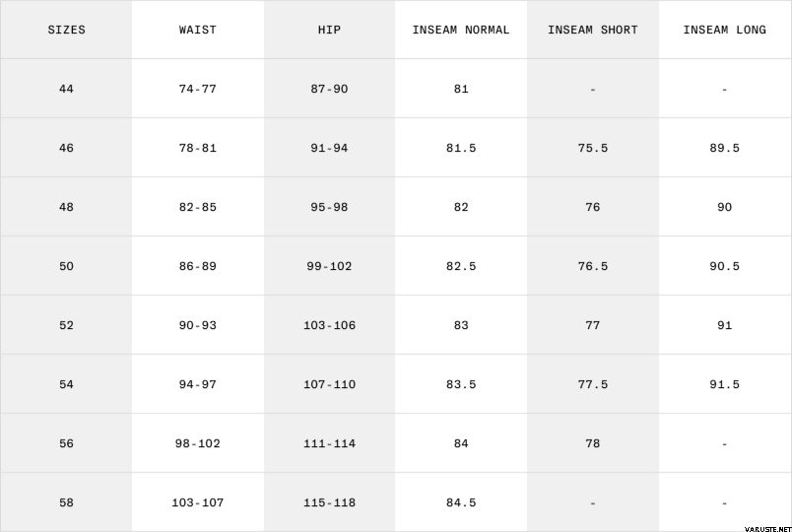792x532 pixels.
Task: Select the size 50 row label
Action: click(66, 266)
